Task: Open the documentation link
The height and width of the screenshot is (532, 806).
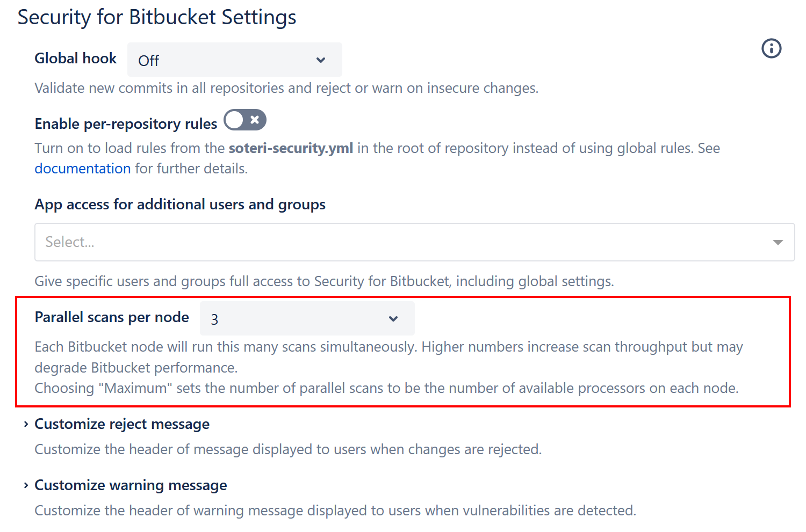Action: point(83,169)
